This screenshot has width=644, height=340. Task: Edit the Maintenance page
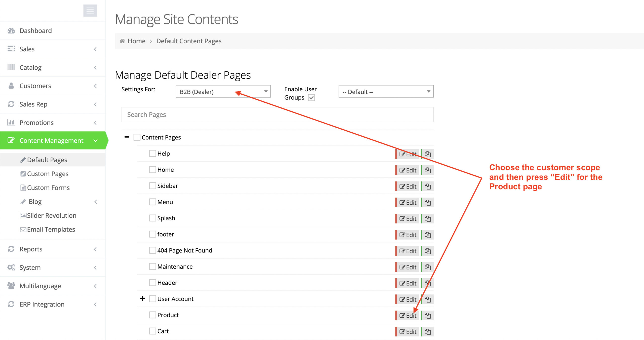[407, 267]
